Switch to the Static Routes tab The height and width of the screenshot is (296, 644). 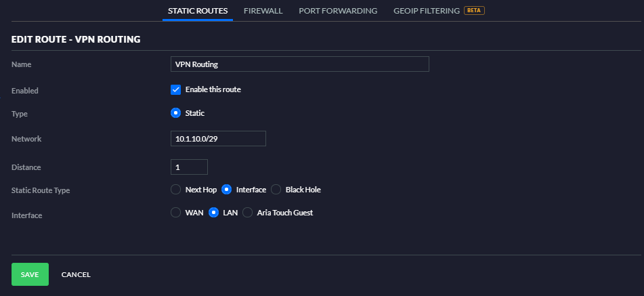(x=198, y=11)
